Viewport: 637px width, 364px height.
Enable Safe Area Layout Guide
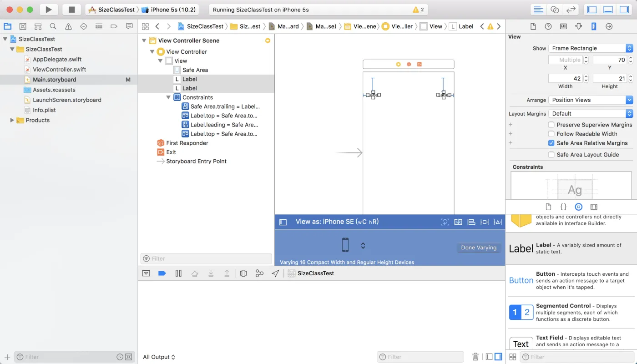pyautogui.click(x=551, y=155)
